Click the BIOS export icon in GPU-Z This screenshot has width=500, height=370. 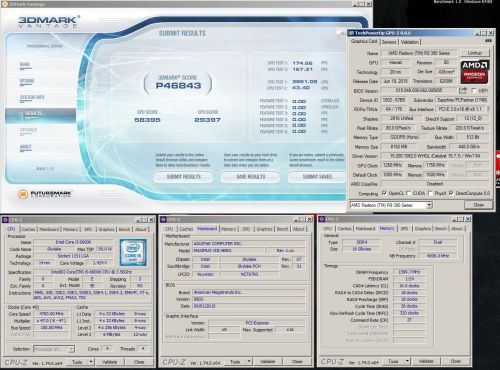click(463, 90)
